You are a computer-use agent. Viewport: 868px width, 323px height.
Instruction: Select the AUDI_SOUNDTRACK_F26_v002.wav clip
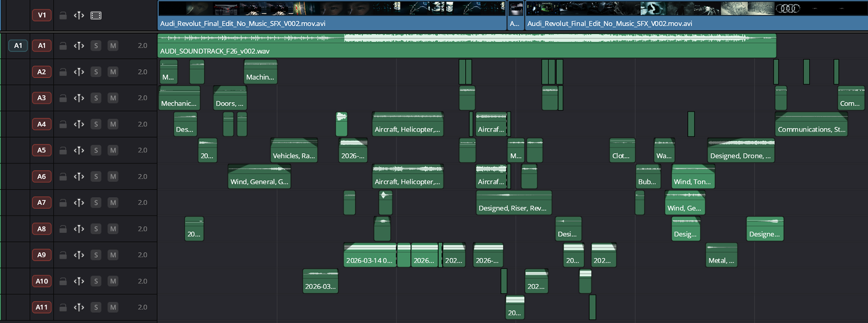click(467, 46)
